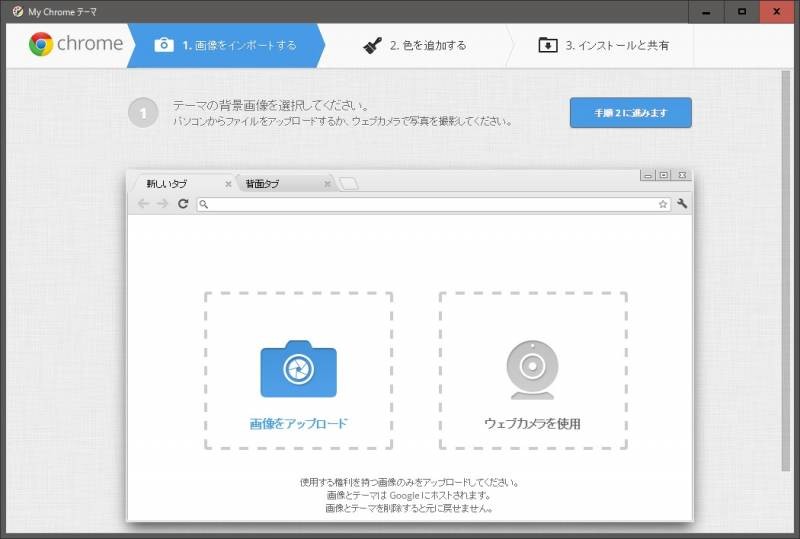
Task: Click the download folder icon in step 3
Action: pyautogui.click(x=548, y=45)
